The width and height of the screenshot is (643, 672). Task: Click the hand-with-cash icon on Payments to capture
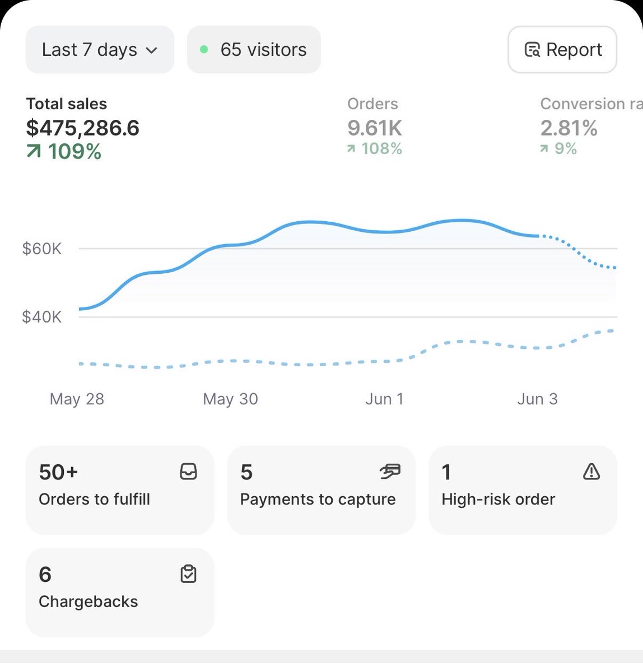(390, 472)
